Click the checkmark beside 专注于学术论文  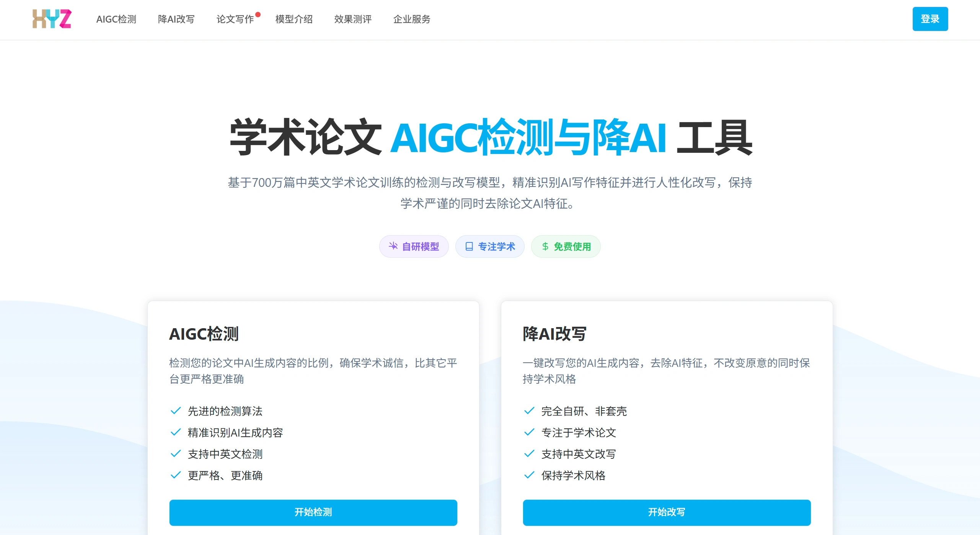[529, 432]
